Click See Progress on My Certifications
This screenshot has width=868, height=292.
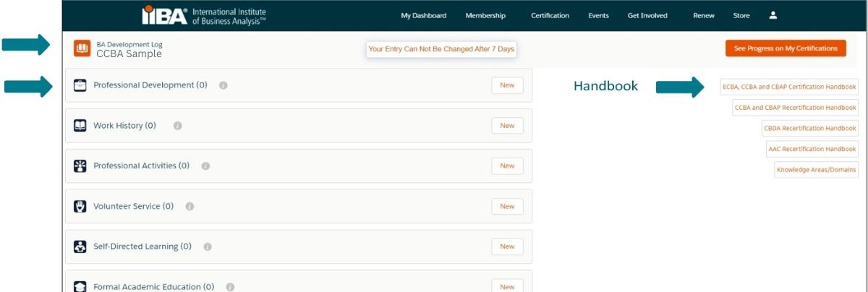click(786, 48)
